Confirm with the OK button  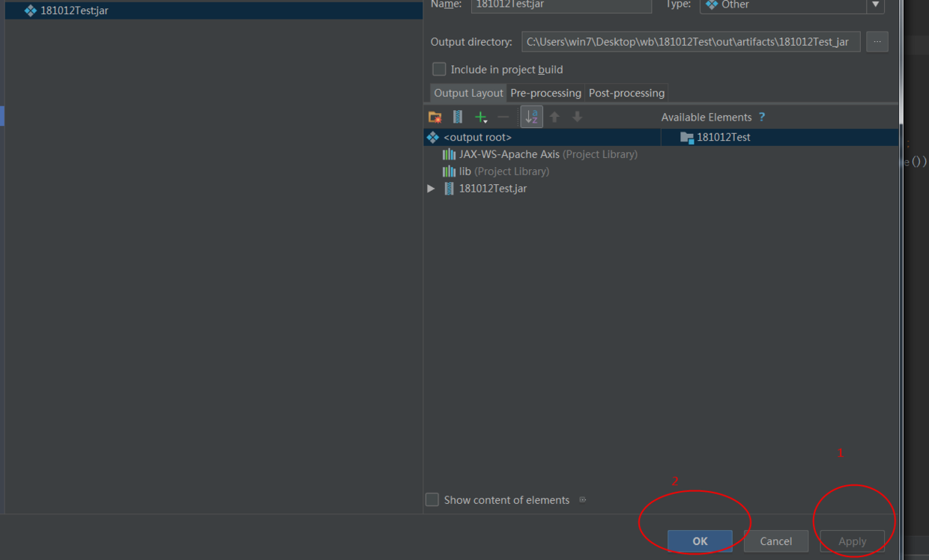tap(700, 541)
